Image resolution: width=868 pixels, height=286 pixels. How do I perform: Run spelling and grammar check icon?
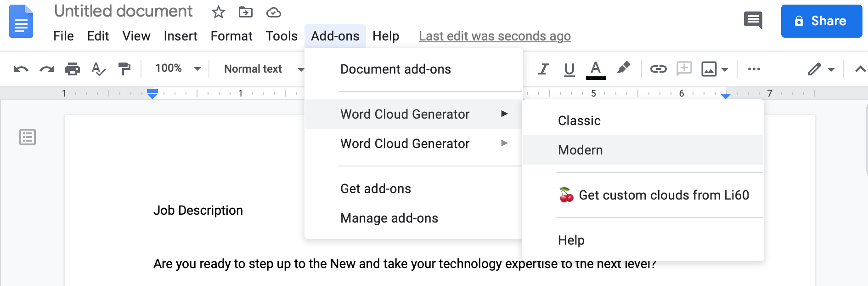98,69
